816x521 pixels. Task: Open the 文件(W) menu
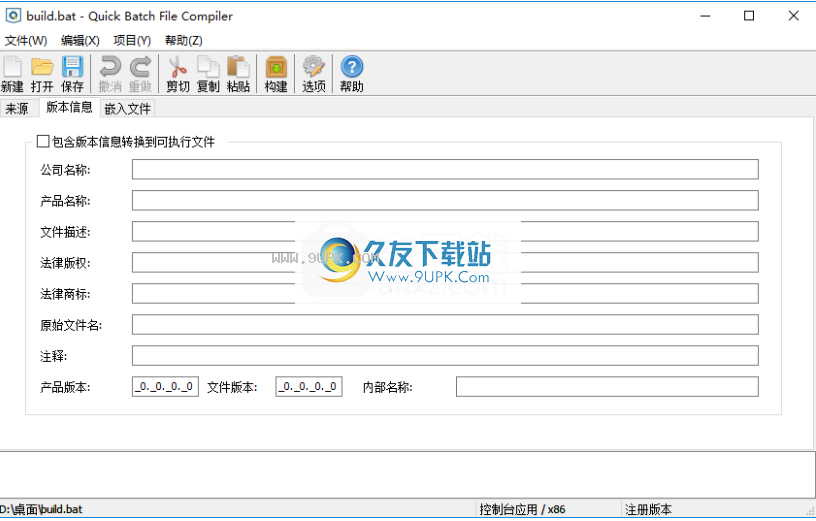pyautogui.click(x=26, y=40)
